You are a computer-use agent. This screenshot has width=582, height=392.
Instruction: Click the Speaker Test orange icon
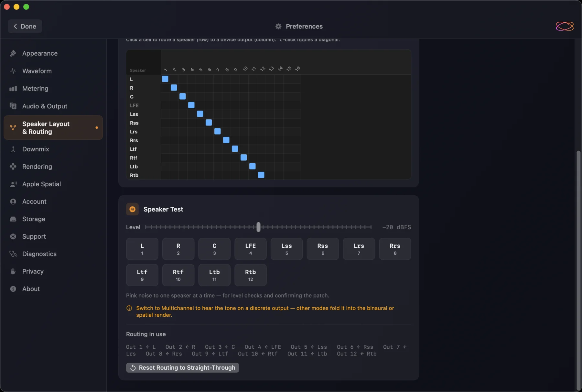(x=132, y=209)
